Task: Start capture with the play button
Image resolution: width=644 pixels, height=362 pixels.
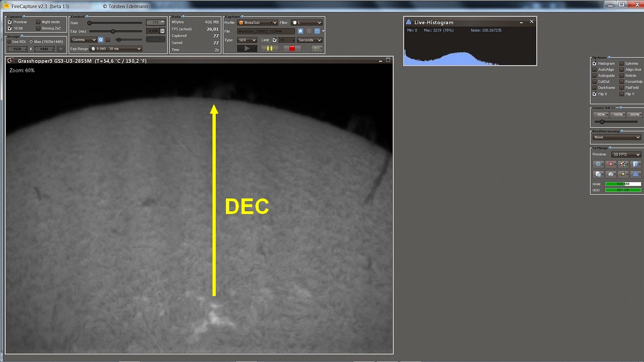Action: [x=247, y=48]
